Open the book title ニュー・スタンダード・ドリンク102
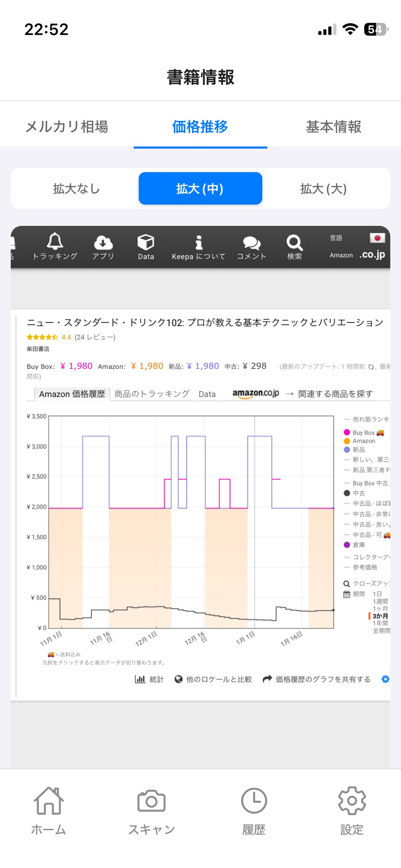Viewport: 401px width, 868px height. point(205,322)
